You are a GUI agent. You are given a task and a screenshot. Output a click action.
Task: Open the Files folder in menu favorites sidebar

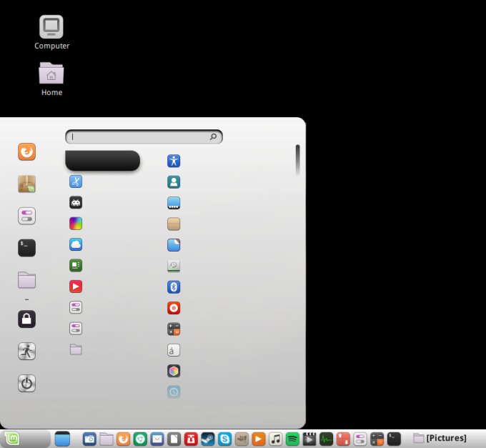coord(26,280)
